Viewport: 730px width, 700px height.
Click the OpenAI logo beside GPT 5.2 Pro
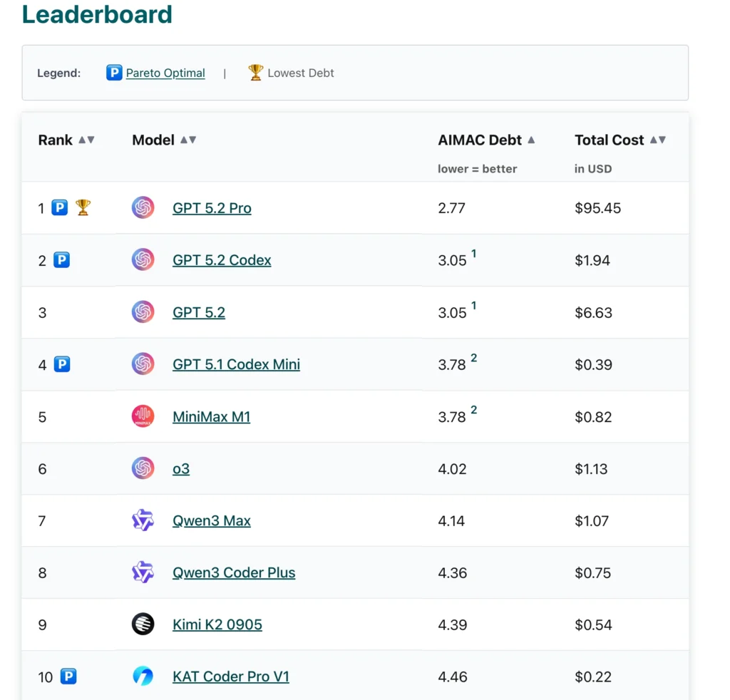(x=143, y=207)
